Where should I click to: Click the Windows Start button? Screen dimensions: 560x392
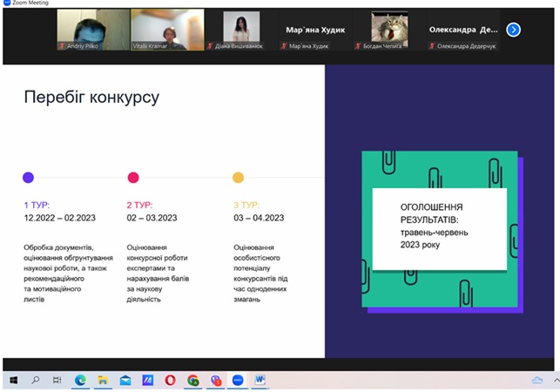pyautogui.click(x=14, y=380)
